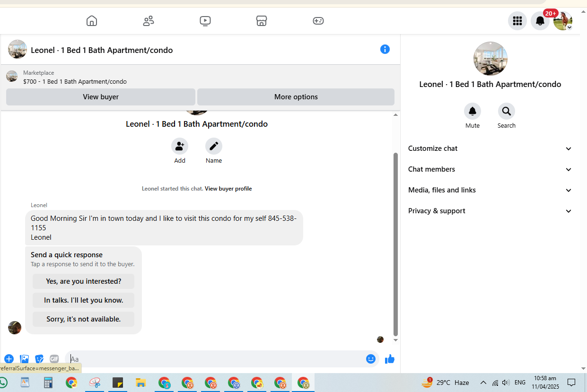The image size is (587, 392).
Task: Send quick response 'Yes, are you interested?'
Action: 84,281
